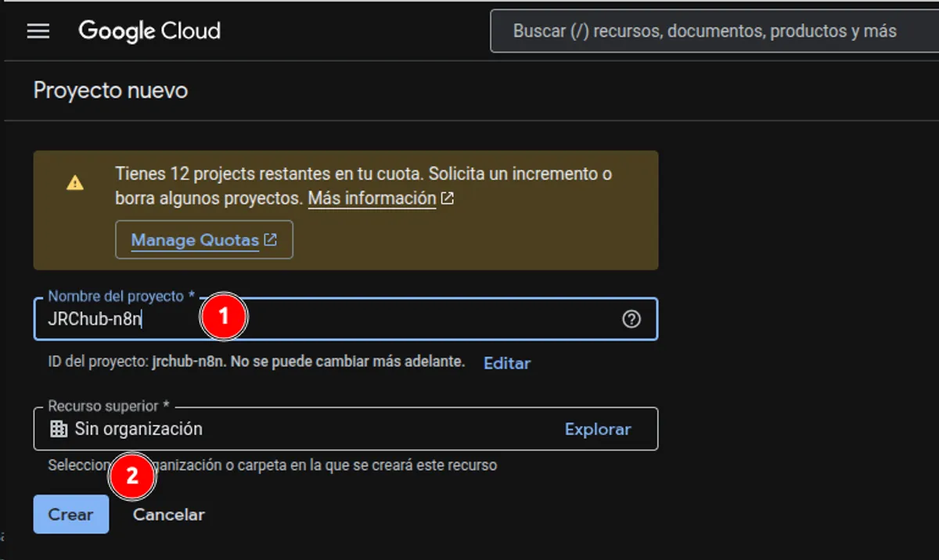Focus the Buscar recursos search box
The image size is (939, 560).
pos(714,31)
